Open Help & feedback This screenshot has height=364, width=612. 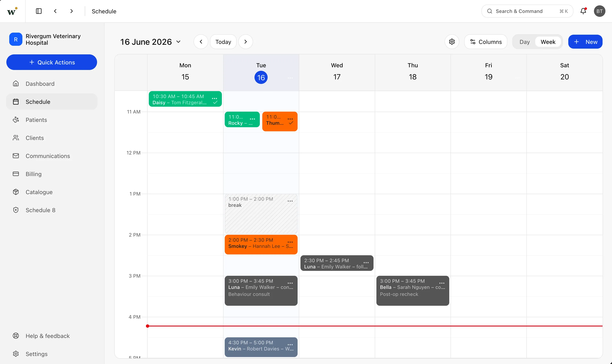tap(52, 336)
